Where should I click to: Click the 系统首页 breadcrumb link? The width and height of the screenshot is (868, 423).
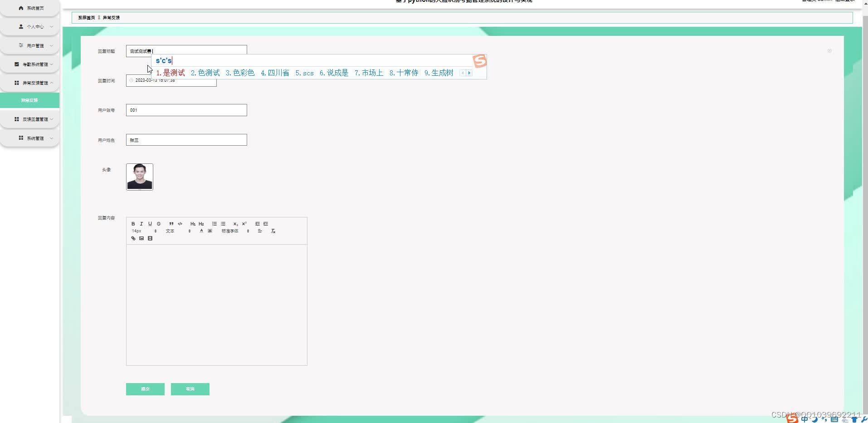pyautogui.click(x=87, y=18)
